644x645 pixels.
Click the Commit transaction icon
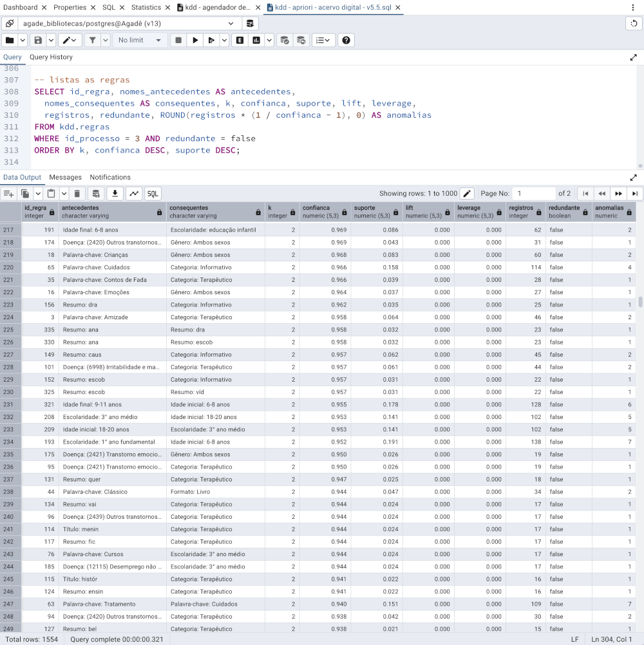point(285,40)
